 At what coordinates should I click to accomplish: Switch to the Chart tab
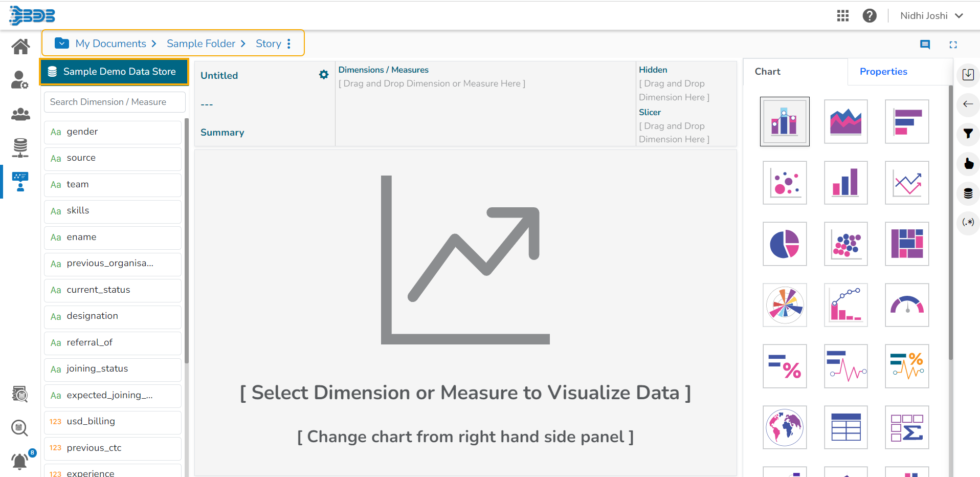767,72
